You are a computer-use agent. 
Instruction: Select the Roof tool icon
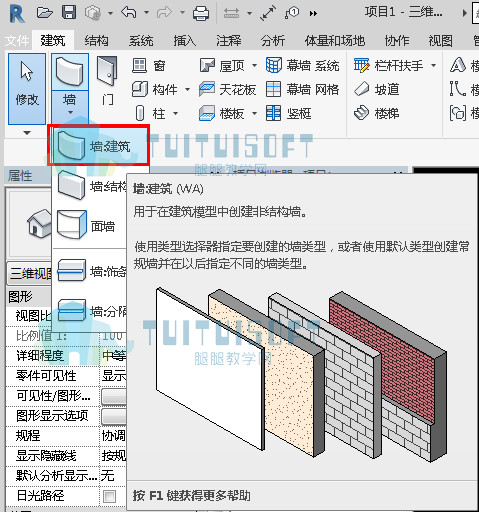pyautogui.click(x=207, y=65)
